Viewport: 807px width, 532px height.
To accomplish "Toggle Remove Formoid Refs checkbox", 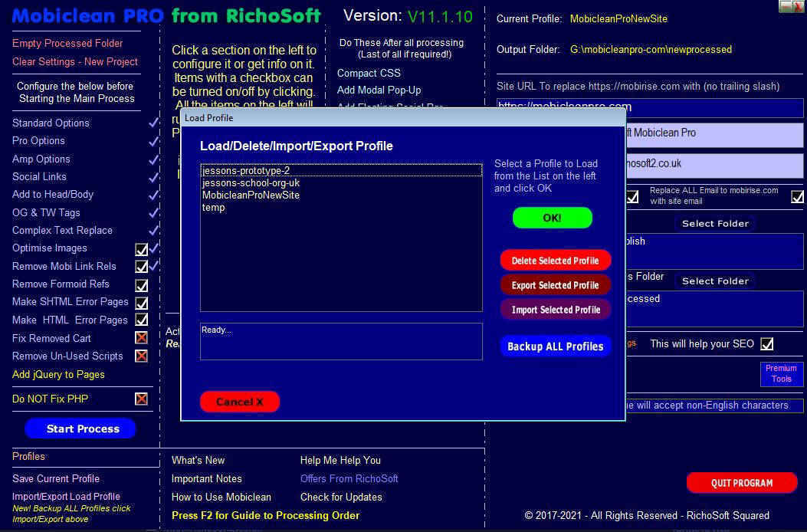I will tap(141, 285).
